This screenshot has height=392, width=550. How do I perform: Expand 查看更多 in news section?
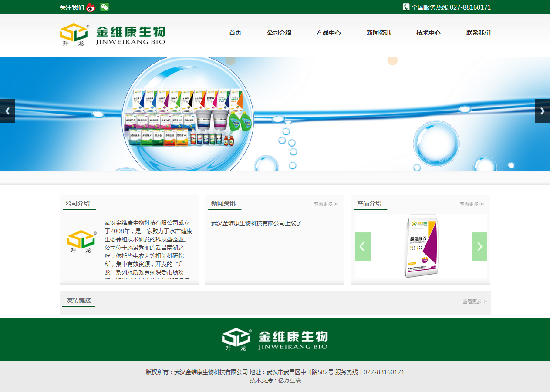pyautogui.click(x=325, y=204)
